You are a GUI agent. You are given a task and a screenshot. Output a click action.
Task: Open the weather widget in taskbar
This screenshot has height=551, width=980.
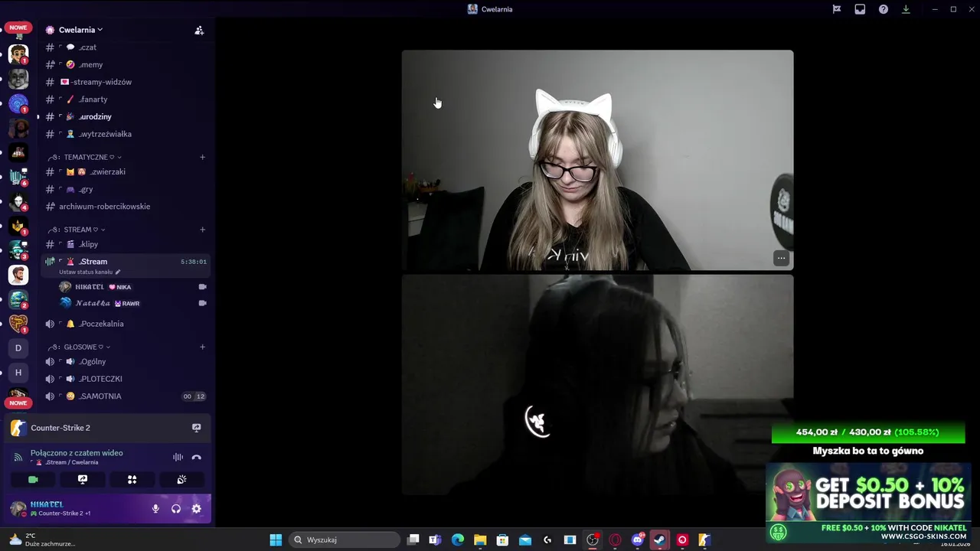42,540
